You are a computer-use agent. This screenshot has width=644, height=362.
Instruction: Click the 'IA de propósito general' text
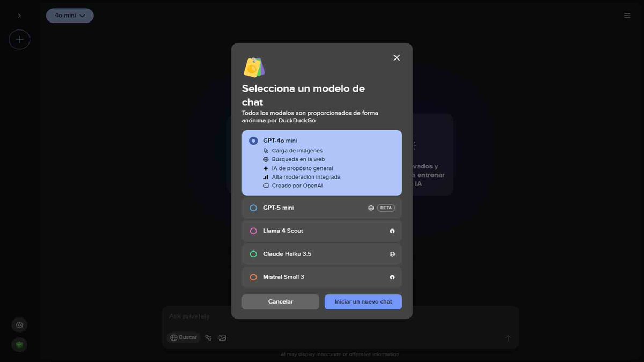click(303, 168)
